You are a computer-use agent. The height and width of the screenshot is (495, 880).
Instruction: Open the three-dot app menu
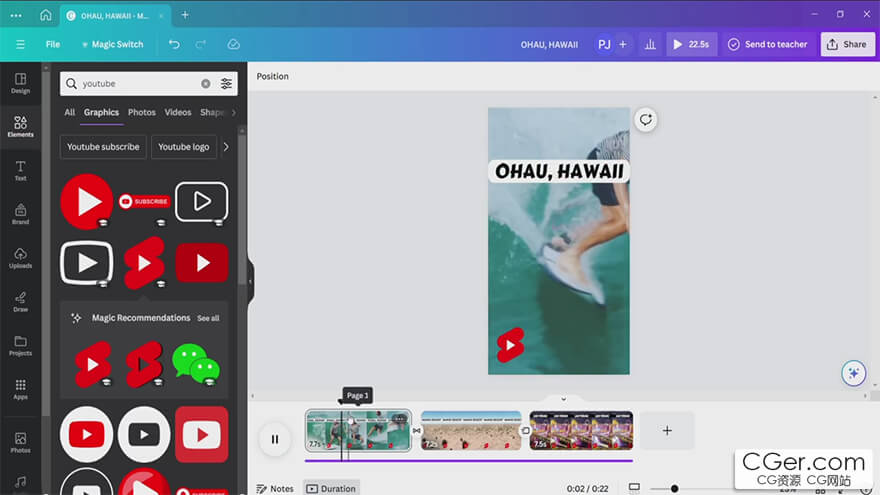[x=16, y=15]
